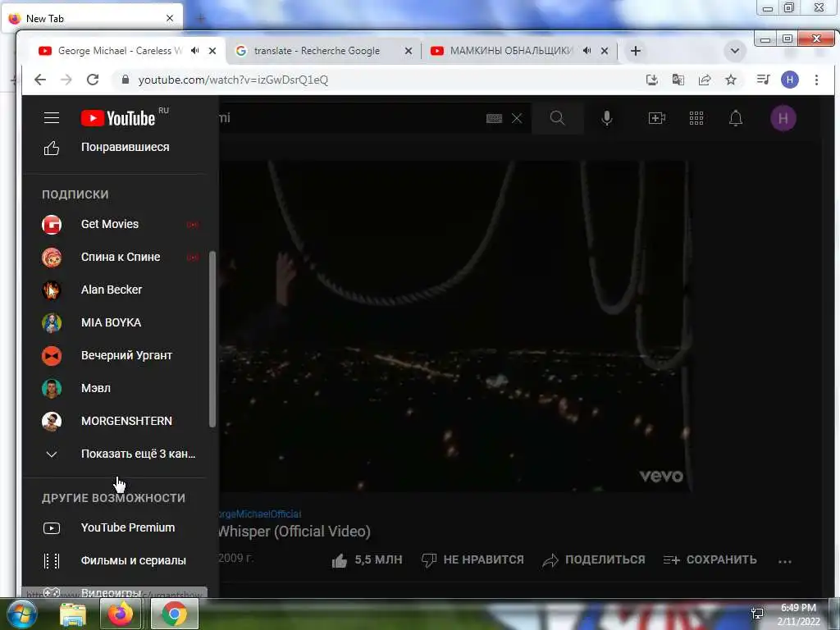840x630 pixels.
Task: Clear the YouTube search text
Action: [517, 118]
